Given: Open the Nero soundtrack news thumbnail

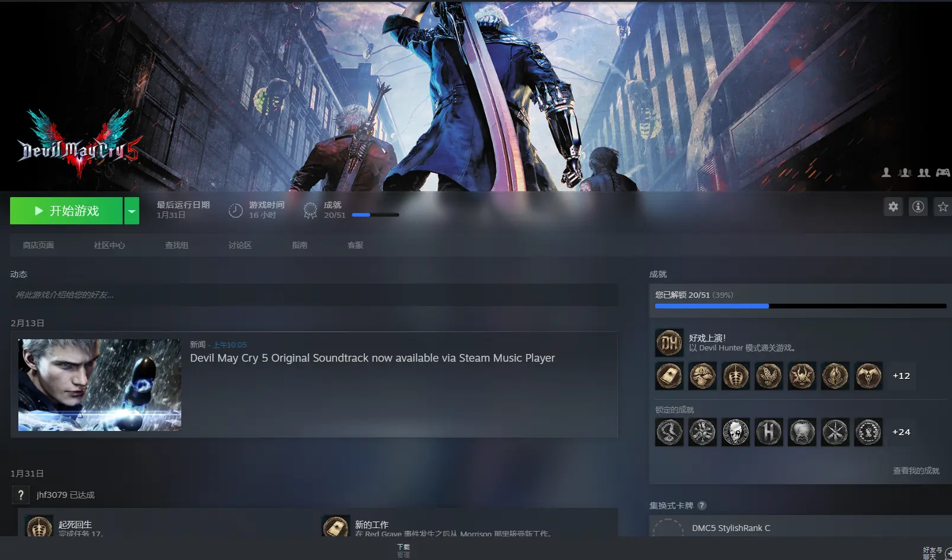Looking at the screenshot, I should tap(100, 385).
